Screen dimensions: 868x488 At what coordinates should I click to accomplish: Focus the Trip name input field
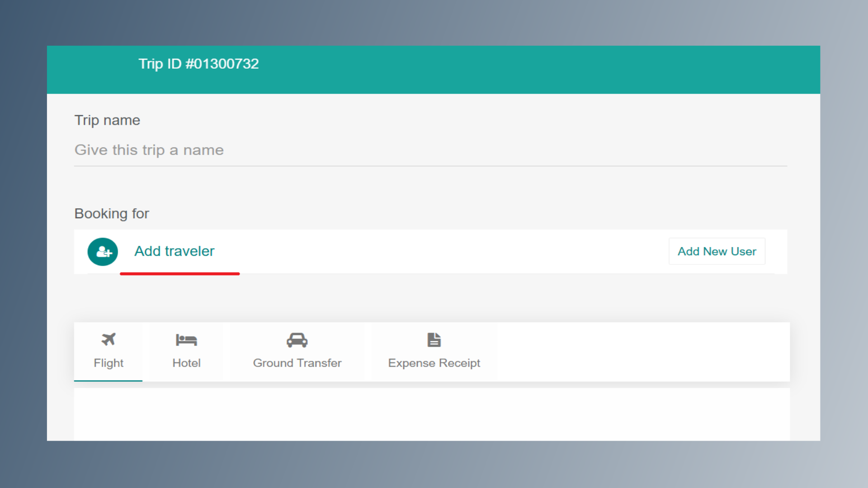(x=429, y=150)
